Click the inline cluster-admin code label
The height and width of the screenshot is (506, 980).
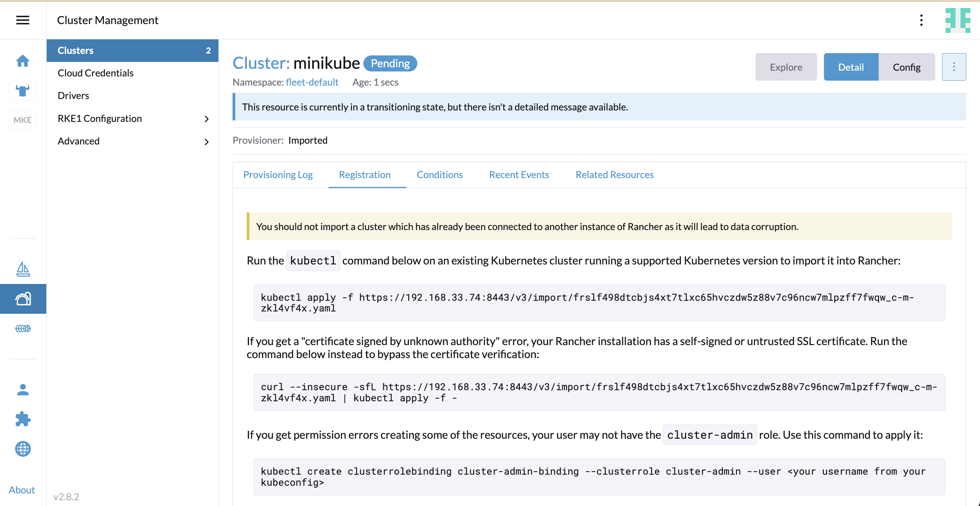pos(710,435)
